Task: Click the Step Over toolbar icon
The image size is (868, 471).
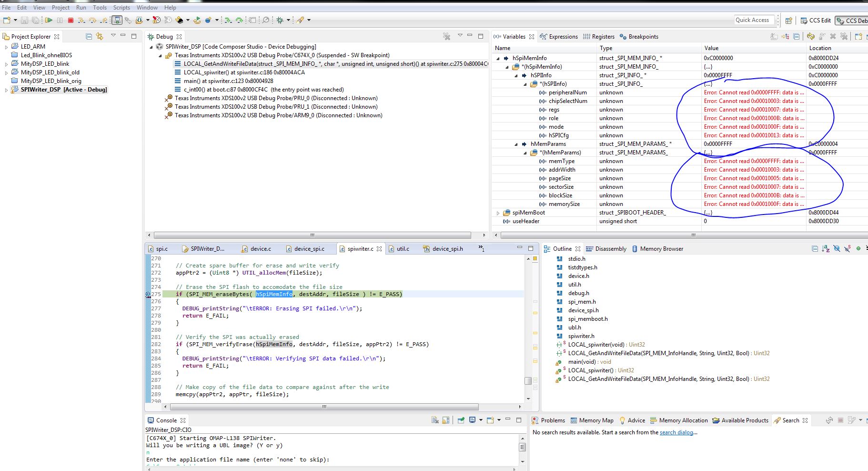Action: 92,20
